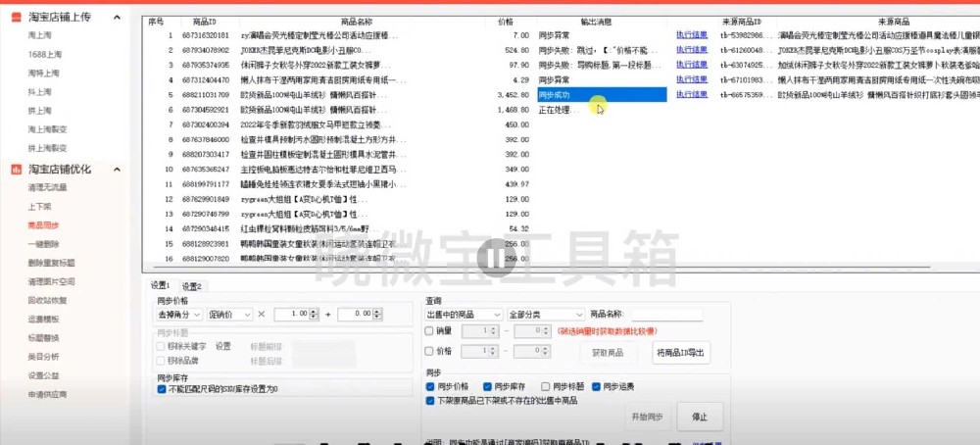Open 类目分析 in the sidebar
The image size is (980, 445).
[43, 357]
